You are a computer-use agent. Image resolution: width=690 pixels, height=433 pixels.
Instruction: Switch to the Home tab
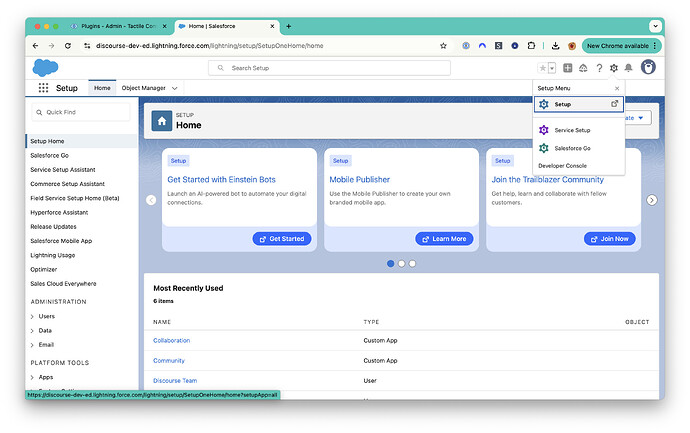(x=102, y=88)
